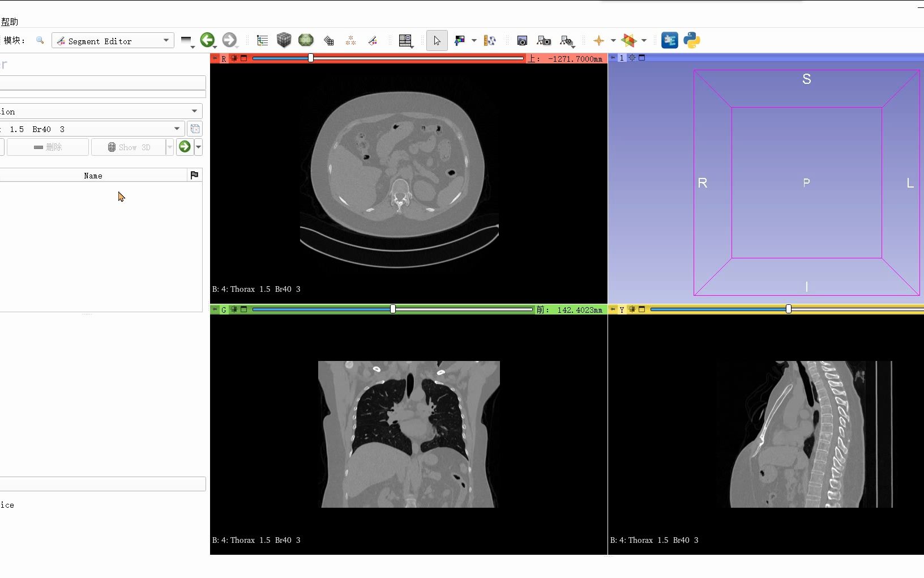Open the Transforms module icon

pyautogui.click(x=328, y=40)
